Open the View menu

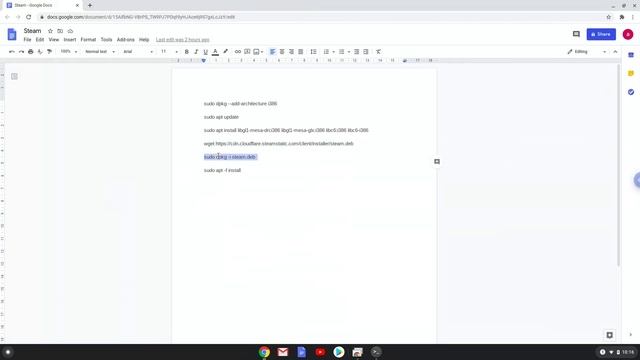tap(54, 40)
